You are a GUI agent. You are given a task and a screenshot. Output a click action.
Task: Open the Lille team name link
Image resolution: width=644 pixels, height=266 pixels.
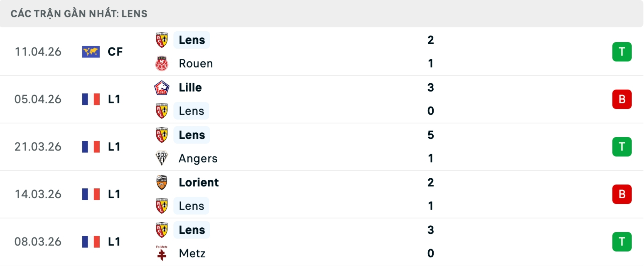[190, 88]
